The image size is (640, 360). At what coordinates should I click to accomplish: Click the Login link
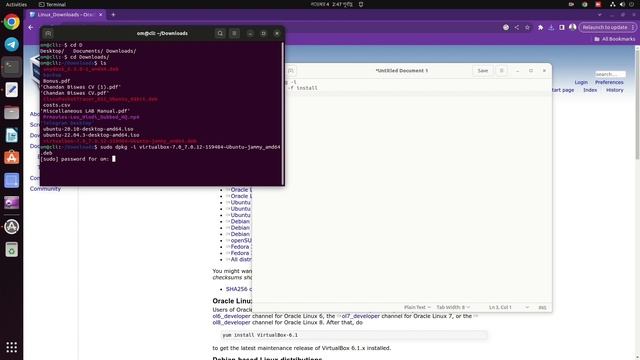581,82
